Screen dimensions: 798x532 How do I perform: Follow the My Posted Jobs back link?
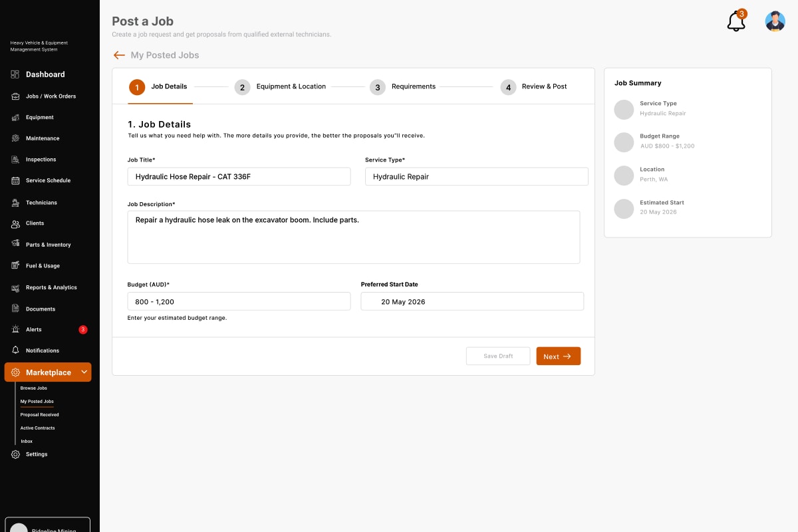point(165,55)
